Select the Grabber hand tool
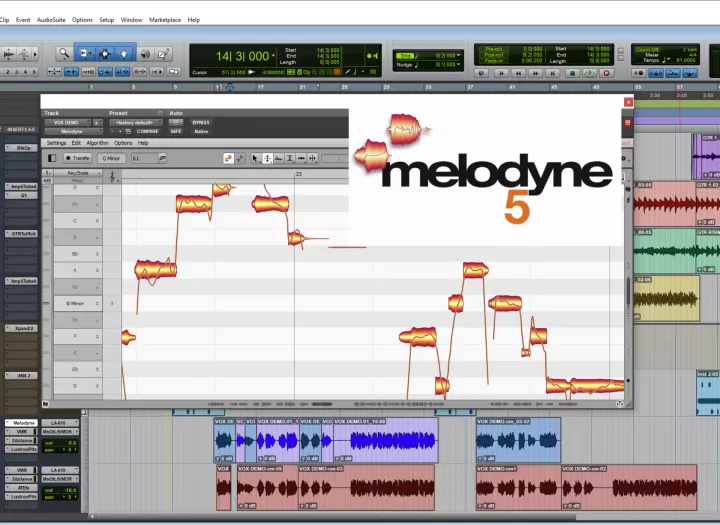 pyautogui.click(x=124, y=54)
